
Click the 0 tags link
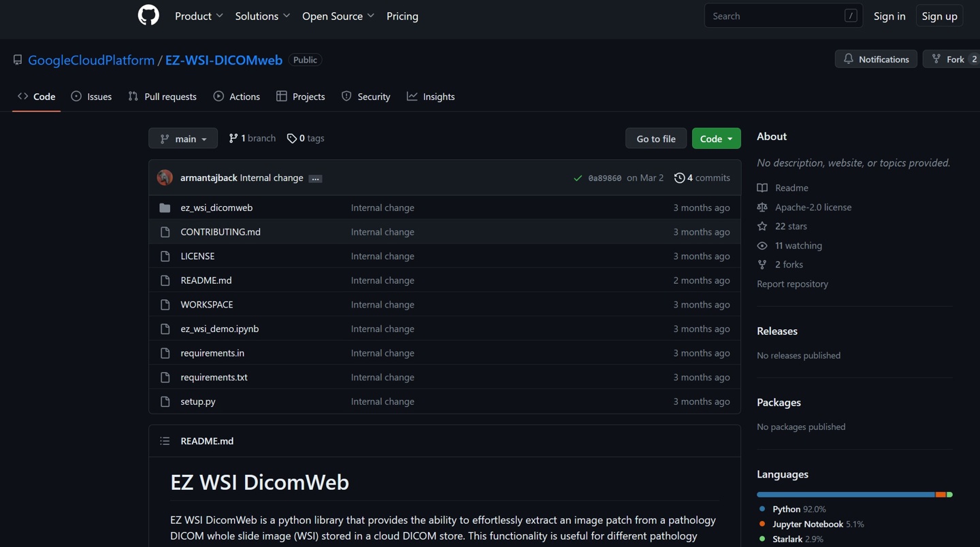(x=306, y=138)
